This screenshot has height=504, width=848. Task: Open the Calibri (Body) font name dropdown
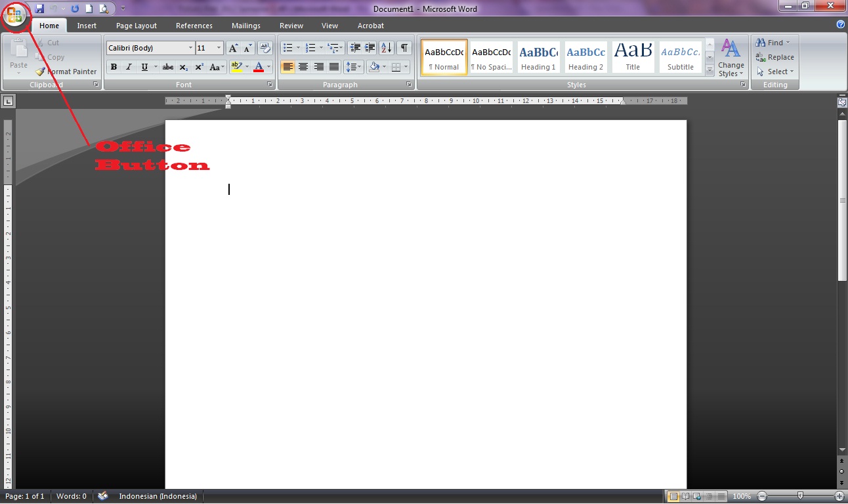(191, 48)
